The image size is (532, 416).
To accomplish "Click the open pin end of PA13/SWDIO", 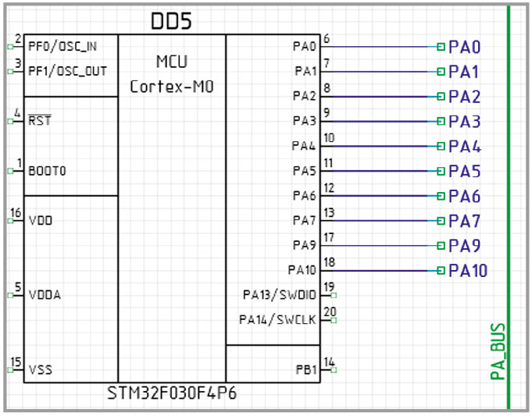I will coord(334,295).
